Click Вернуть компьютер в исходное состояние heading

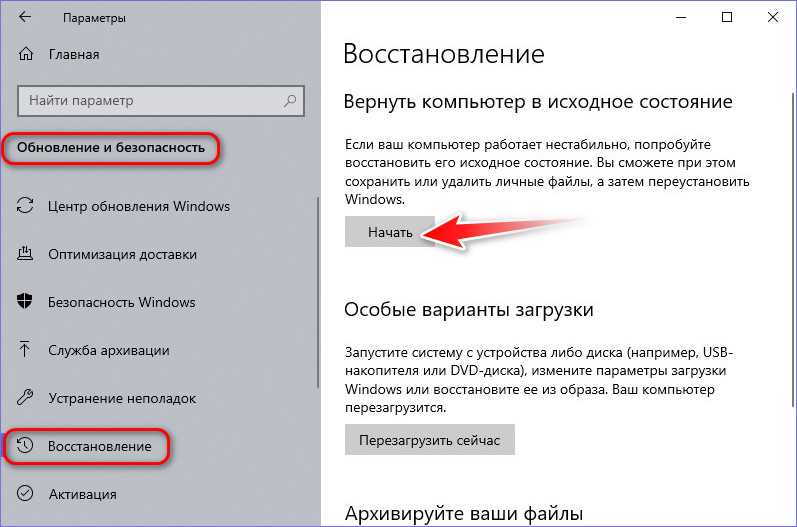point(538,102)
